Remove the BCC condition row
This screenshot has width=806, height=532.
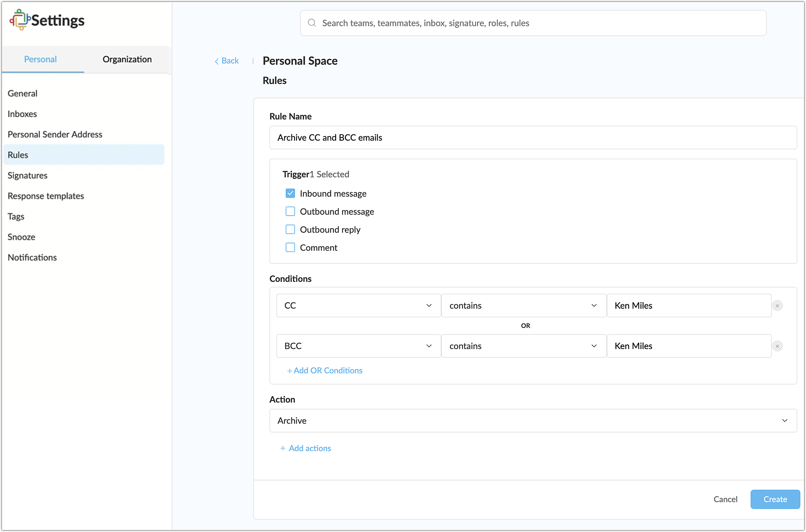(777, 346)
